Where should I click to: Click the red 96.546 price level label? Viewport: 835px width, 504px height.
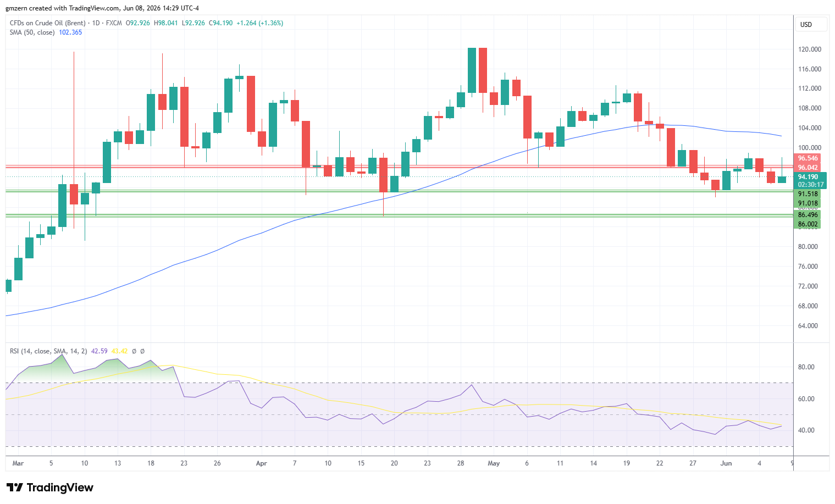pyautogui.click(x=808, y=158)
